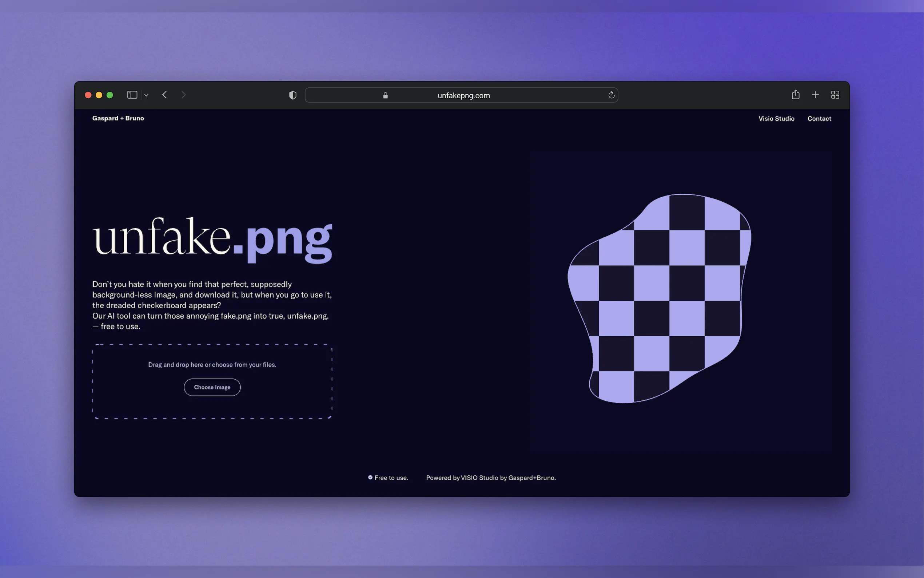
Task: Show the tab overview grid
Action: click(x=835, y=95)
